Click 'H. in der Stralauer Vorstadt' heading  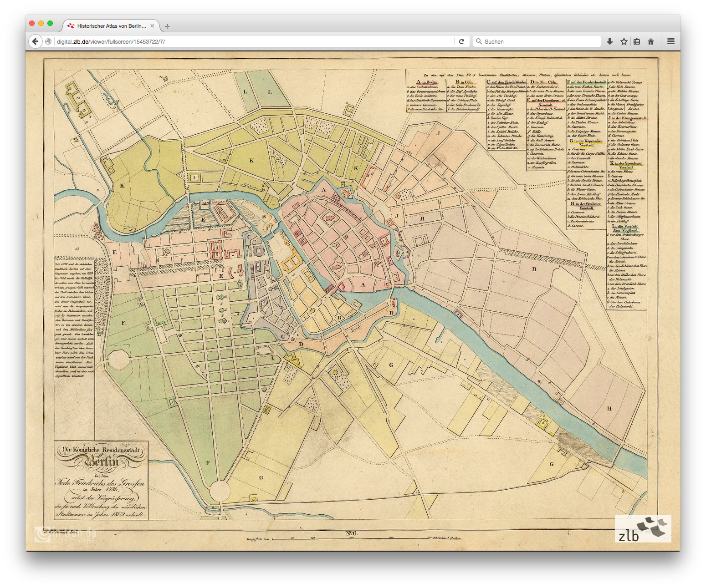tap(586, 206)
